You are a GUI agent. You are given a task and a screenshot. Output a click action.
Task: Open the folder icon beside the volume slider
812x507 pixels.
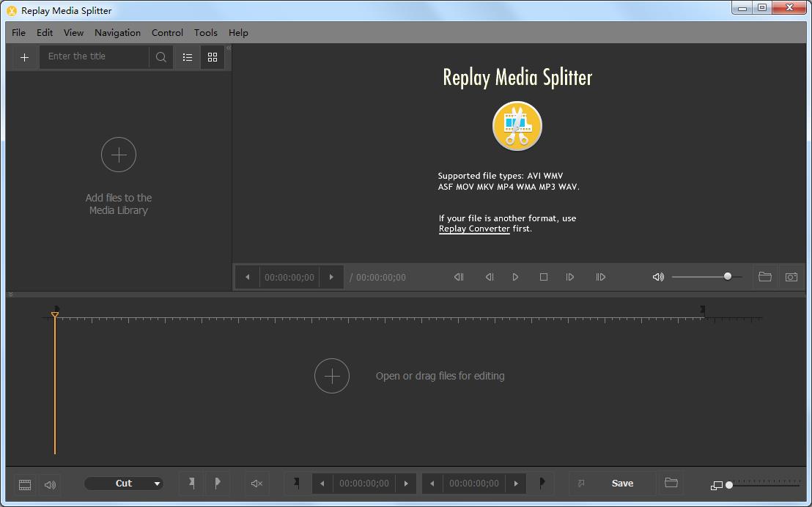(x=764, y=277)
